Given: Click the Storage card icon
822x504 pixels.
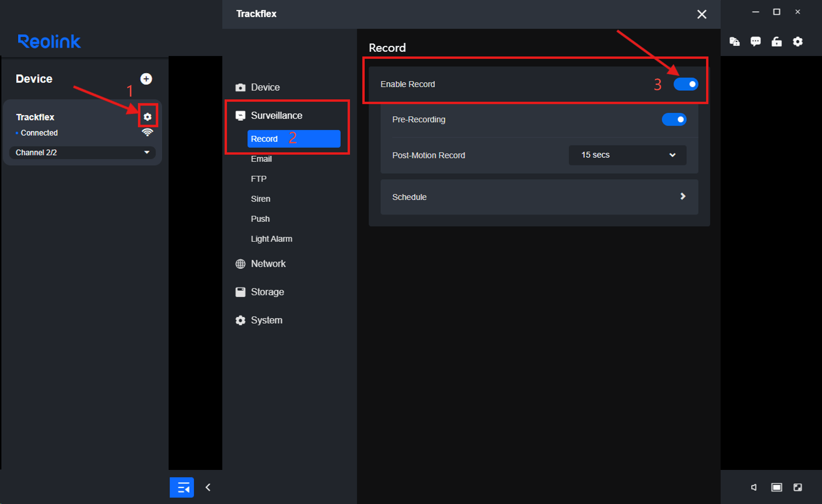Looking at the screenshot, I should click(x=241, y=292).
